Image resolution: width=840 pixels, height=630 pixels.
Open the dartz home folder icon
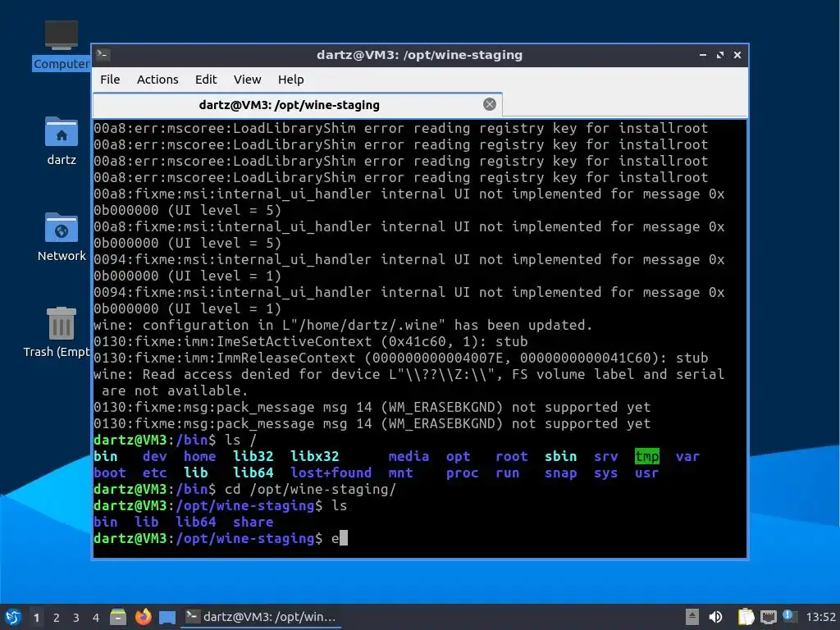point(61,141)
